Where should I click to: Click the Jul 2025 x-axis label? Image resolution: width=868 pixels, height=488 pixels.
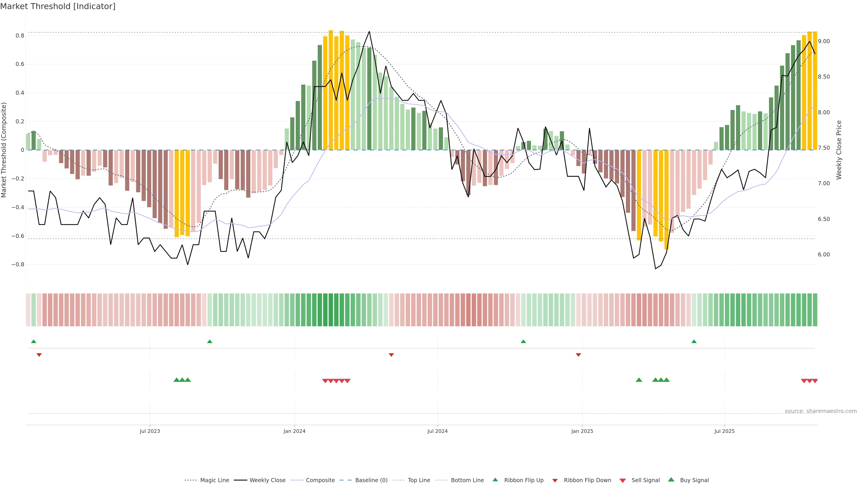(x=724, y=431)
